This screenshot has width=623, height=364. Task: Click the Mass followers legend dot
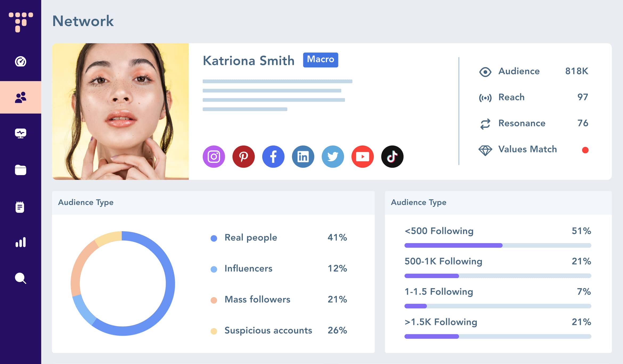(214, 300)
